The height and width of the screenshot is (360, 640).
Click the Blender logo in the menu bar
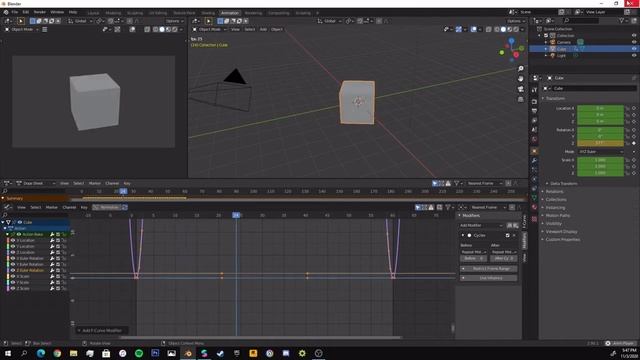6,12
